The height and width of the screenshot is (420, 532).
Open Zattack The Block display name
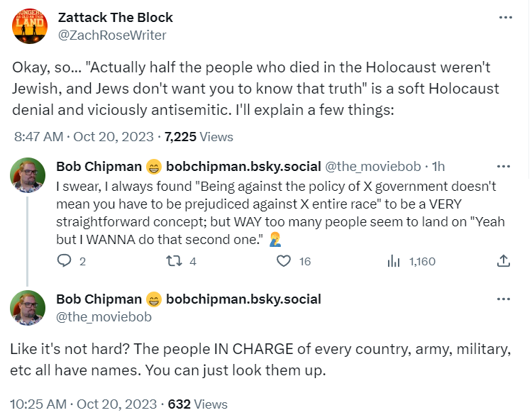pos(115,18)
